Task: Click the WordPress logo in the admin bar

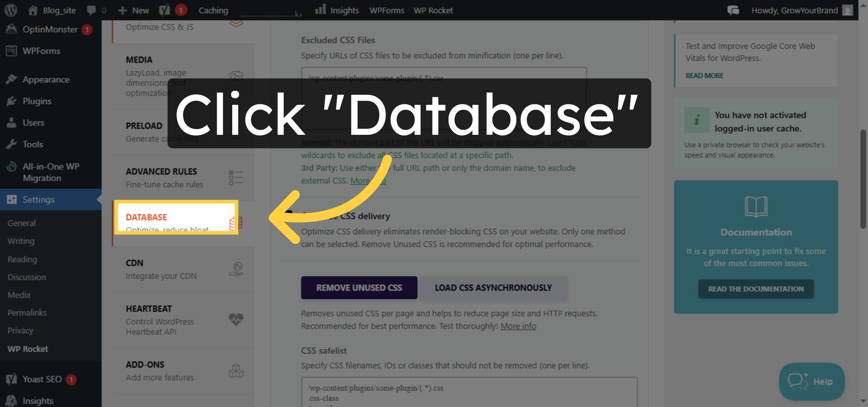Action: coord(10,10)
